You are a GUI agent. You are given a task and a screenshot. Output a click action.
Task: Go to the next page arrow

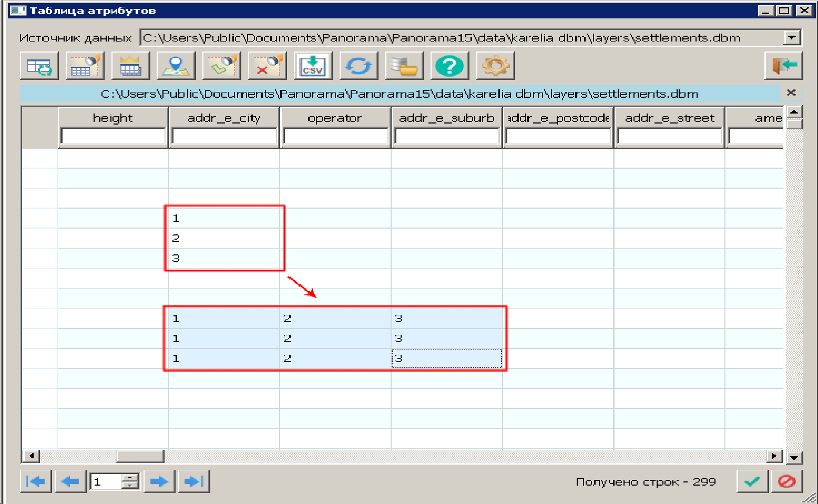(159, 481)
